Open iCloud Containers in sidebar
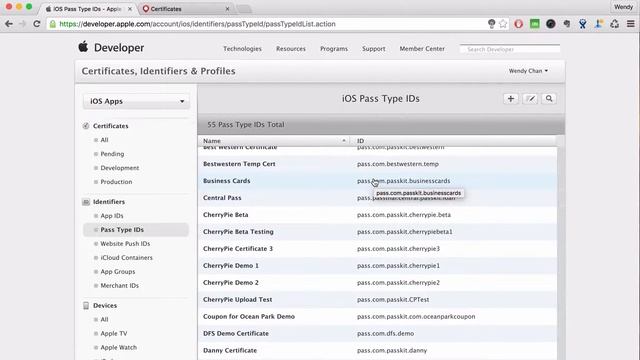The width and height of the screenshot is (640, 360). [x=127, y=258]
